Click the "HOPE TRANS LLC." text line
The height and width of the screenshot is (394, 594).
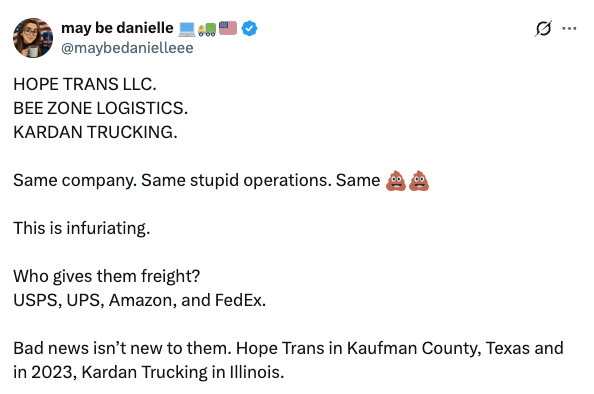[x=85, y=84]
